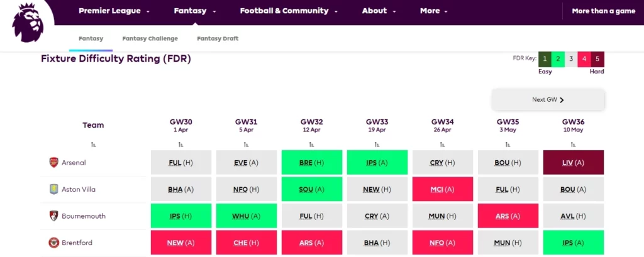Image resolution: width=644 pixels, height=257 pixels.
Task: Sort fixtures by the GW30 column arrow
Action: point(180,145)
